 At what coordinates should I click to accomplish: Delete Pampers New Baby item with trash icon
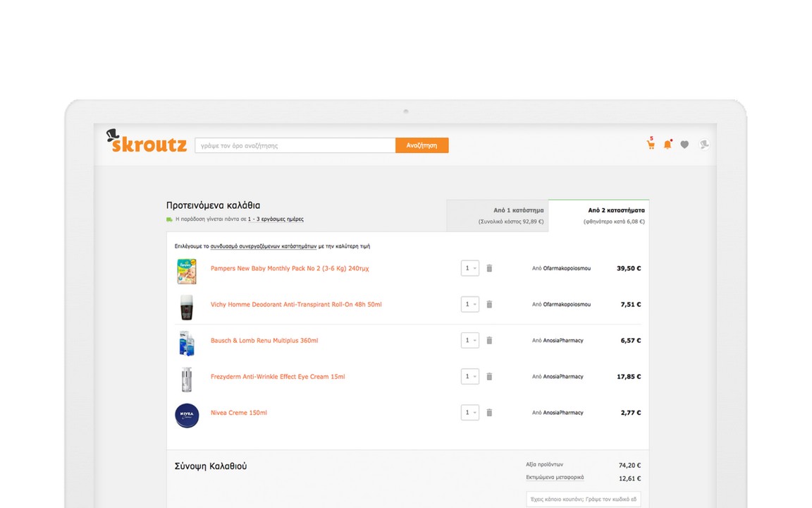click(489, 268)
